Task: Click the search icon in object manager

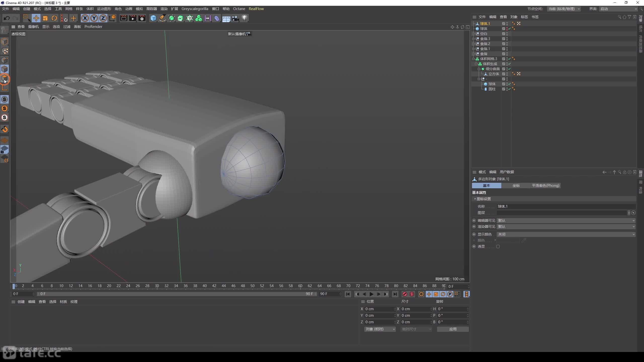Action: pyautogui.click(x=619, y=17)
